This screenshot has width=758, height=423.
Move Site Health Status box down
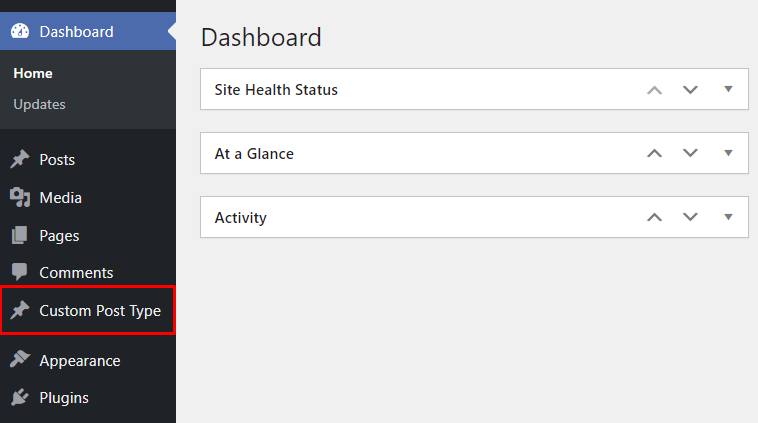[690, 90]
